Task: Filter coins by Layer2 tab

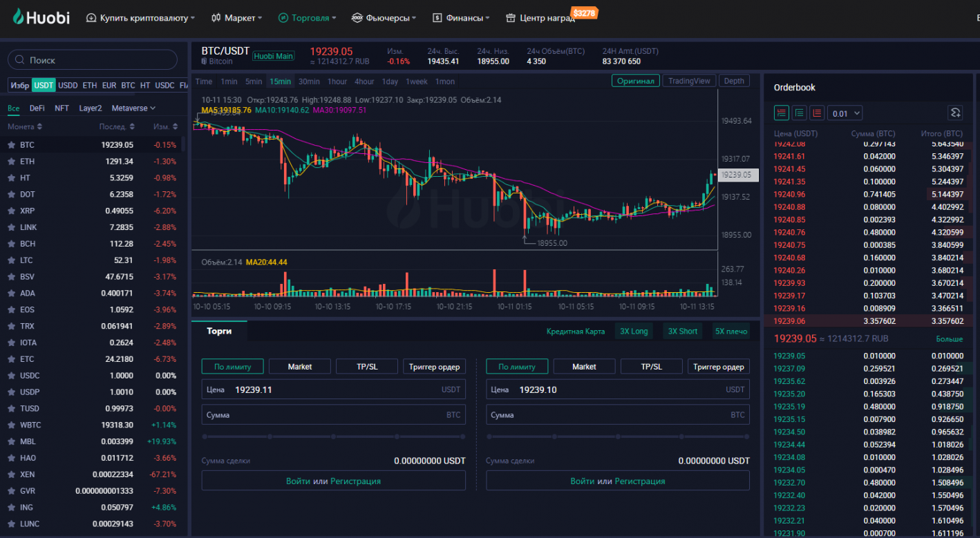Action: click(91, 108)
